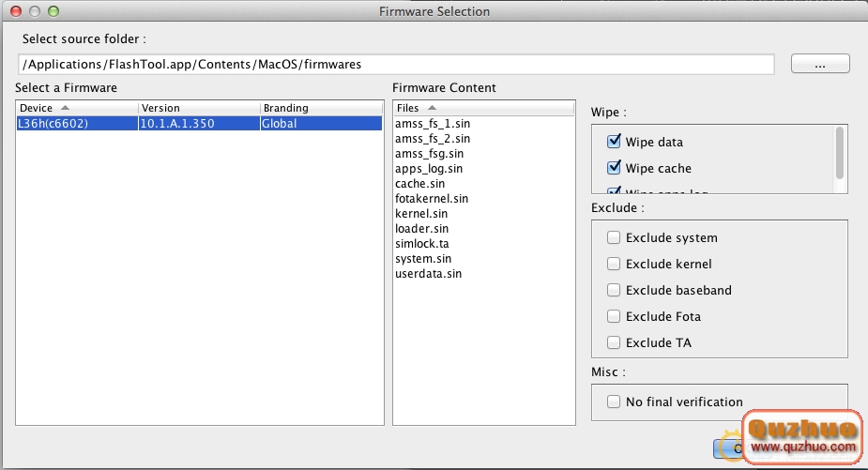Click the source folder path field
Viewport: 868px width, 470px height.
395,64
